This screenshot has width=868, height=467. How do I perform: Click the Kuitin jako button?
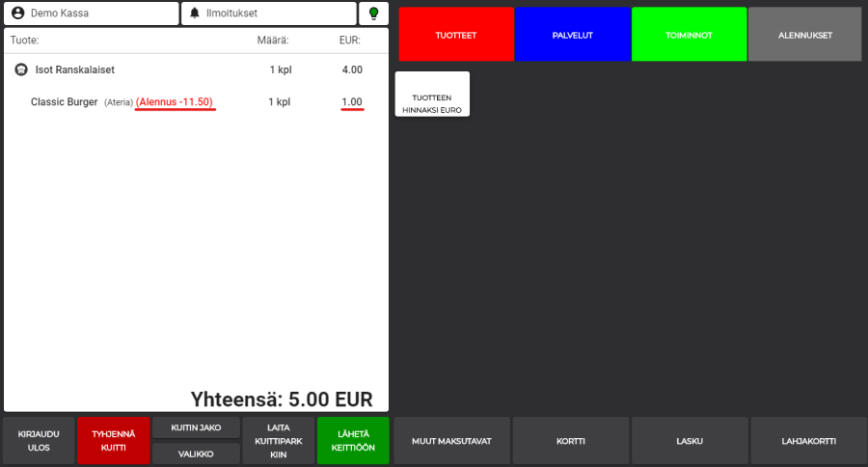click(x=196, y=427)
